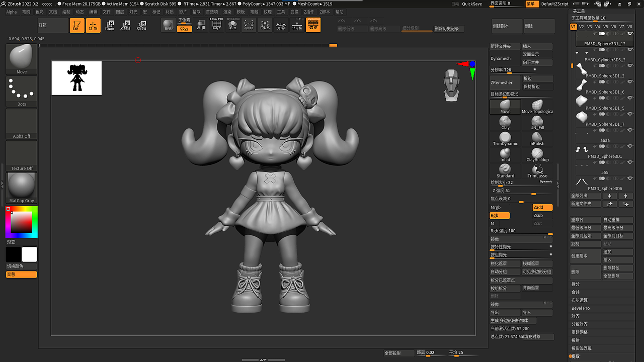The height and width of the screenshot is (362, 644).
Task: Toggle the Mrgb mode button
Action: [x=500, y=207]
